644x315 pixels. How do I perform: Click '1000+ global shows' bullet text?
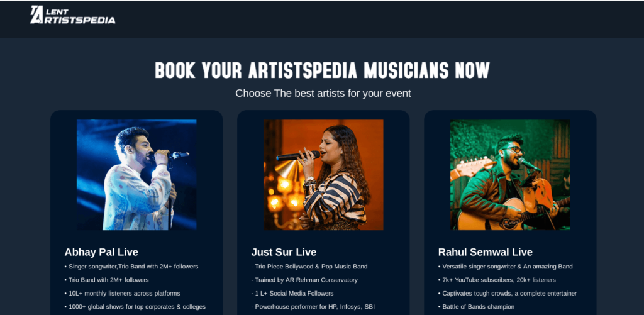135,307
